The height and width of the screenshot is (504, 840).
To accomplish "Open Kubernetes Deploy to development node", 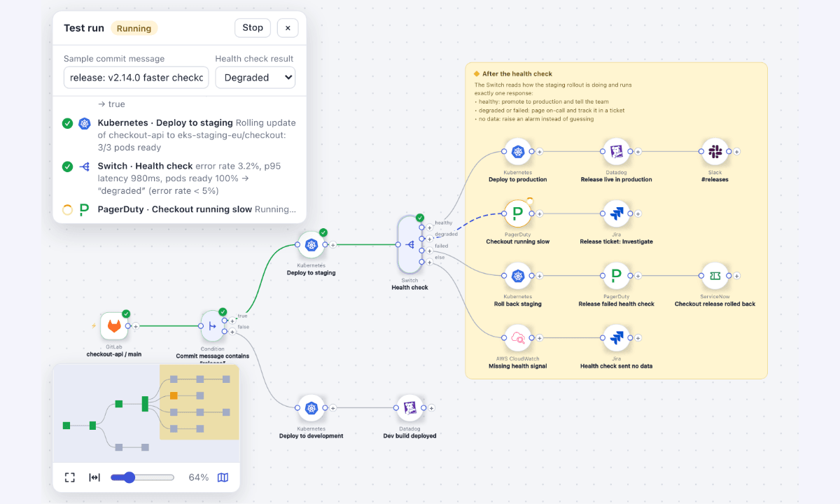I will (311, 408).
